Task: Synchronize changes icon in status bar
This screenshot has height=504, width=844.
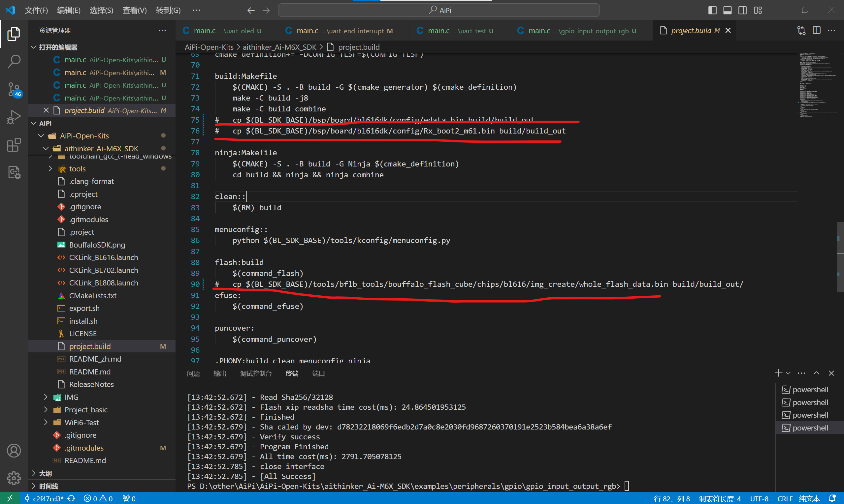Action: pos(71,499)
